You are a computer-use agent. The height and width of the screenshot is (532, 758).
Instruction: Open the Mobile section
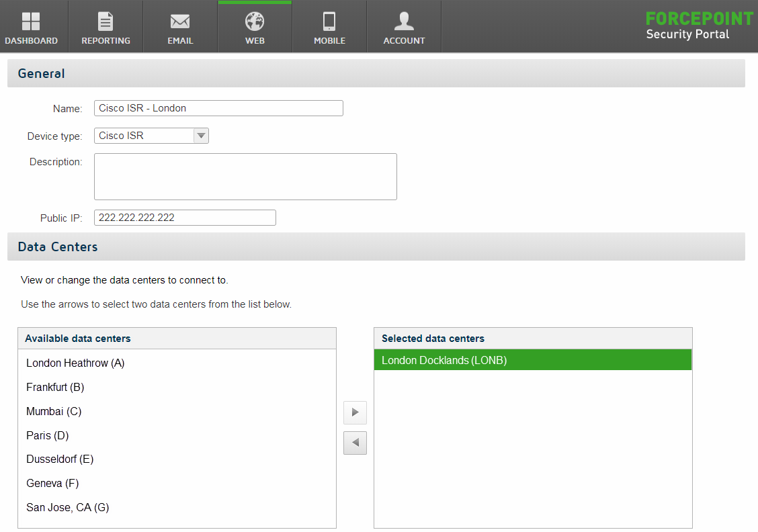tap(329, 27)
